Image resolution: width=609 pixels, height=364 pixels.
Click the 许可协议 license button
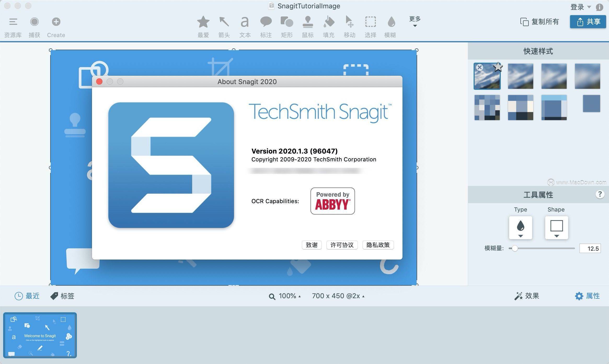coord(342,245)
